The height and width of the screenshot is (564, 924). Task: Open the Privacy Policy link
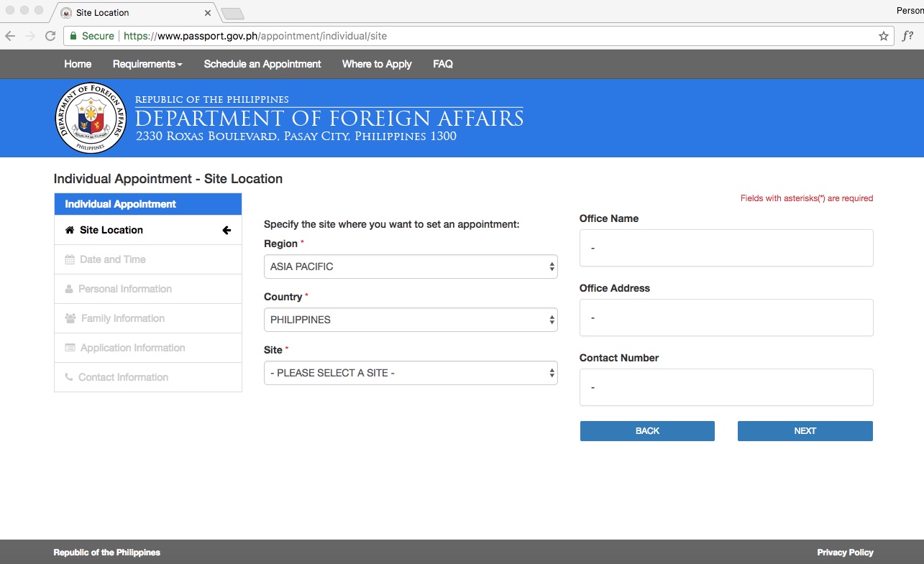point(845,552)
